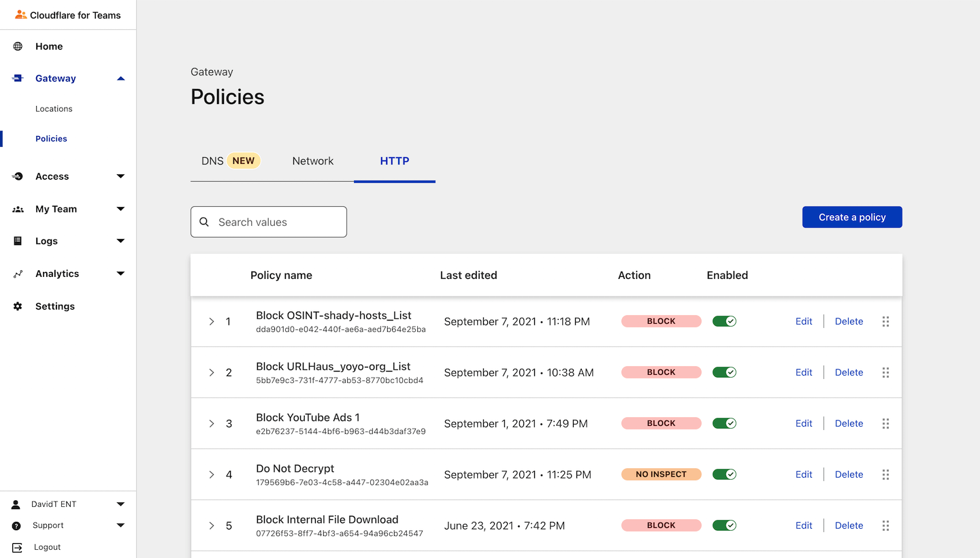Open the Home section from the sidebar

[x=16, y=46]
